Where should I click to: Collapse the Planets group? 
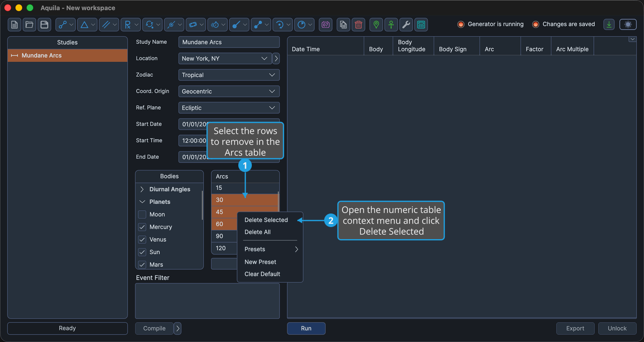pyautogui.click(x=142, y=202)
